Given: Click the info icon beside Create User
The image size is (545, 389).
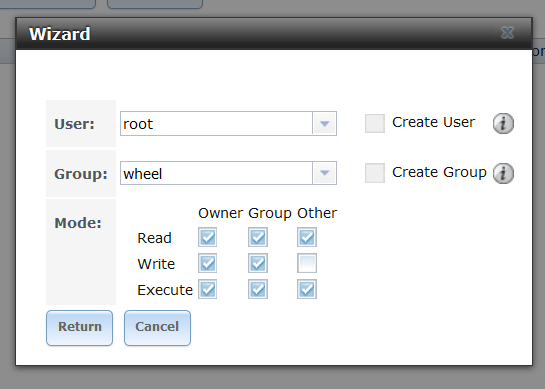Looking at the screenshot, I should 503,123.
